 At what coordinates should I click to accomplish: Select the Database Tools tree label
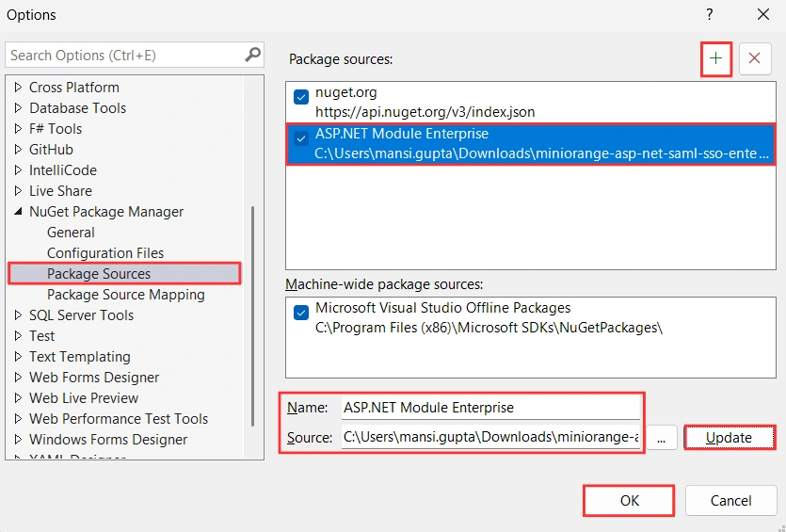tap(78, 107)
